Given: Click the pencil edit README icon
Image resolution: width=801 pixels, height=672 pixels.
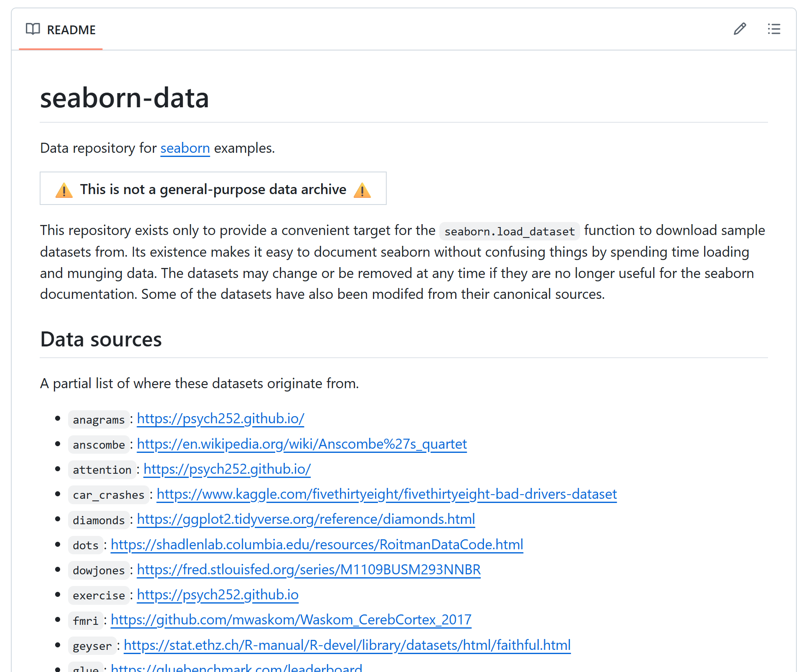Looking at the screenshot, I should click(740, 29).
